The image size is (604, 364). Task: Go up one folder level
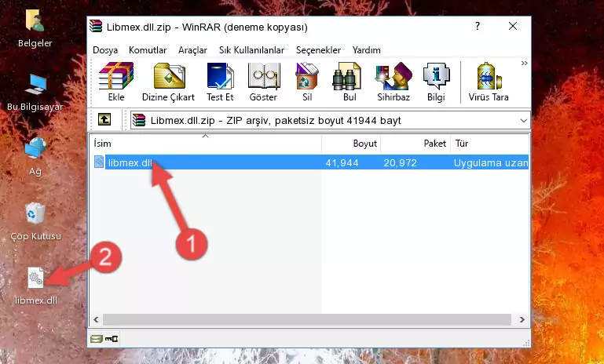[104, 120]
